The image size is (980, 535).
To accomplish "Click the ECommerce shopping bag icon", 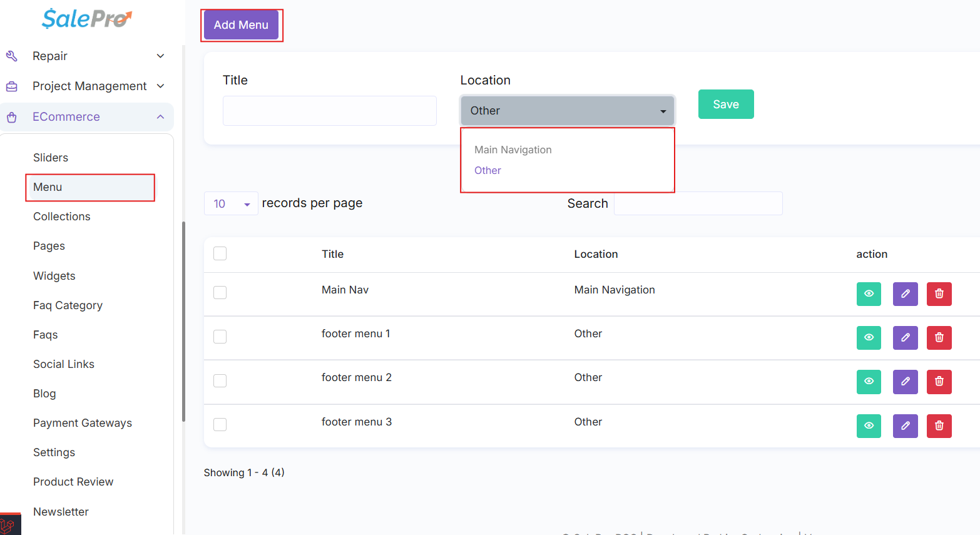I will [x=11, y=117].
